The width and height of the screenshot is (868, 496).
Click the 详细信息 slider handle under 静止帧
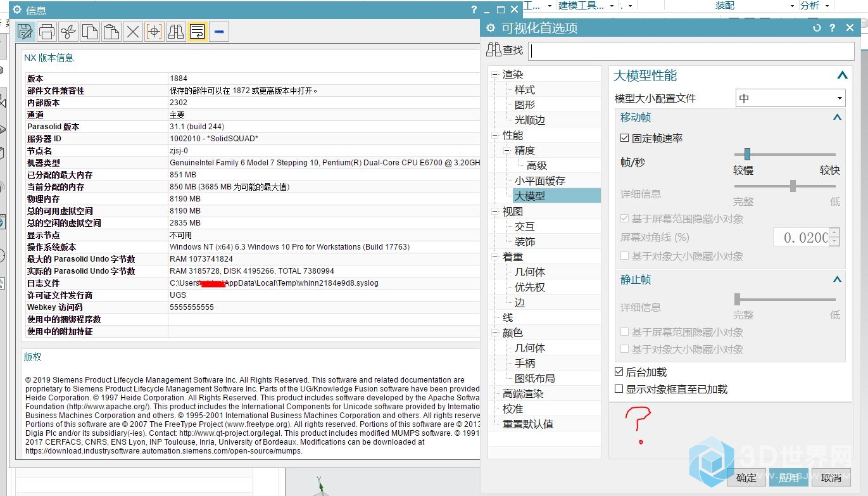[737, 299]
